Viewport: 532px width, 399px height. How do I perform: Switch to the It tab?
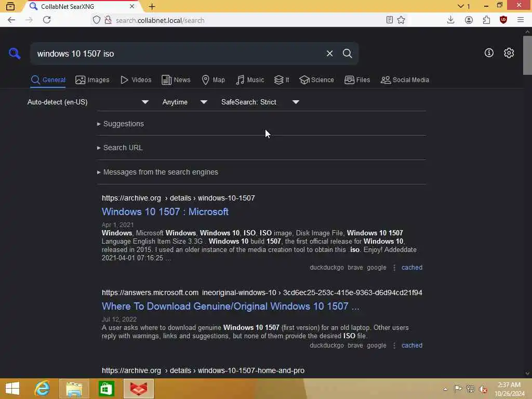coord(282,79)
